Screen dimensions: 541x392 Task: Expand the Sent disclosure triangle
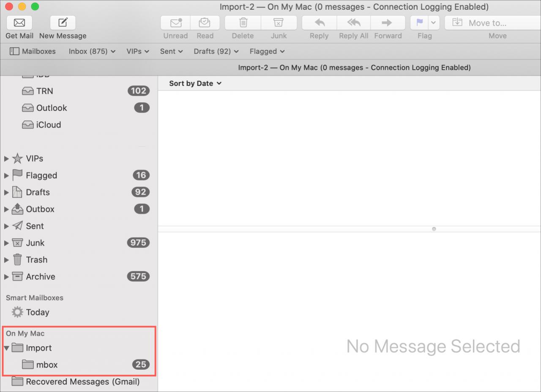(x=6, y=226)
